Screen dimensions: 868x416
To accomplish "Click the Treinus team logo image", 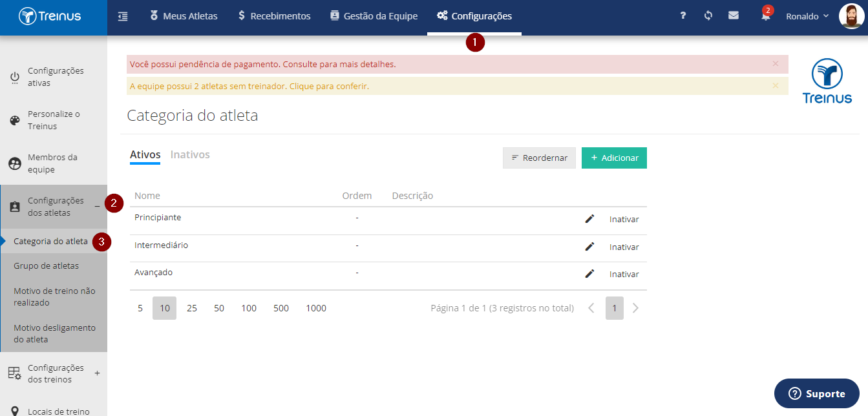I will coord(827,81).
